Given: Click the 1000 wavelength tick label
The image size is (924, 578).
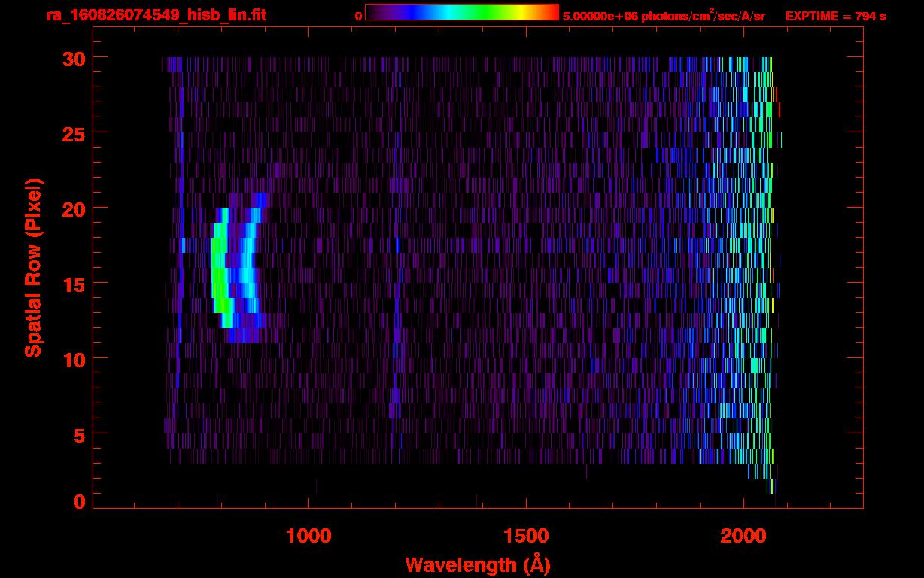Looking at the screenshot, I should (309, 536).
